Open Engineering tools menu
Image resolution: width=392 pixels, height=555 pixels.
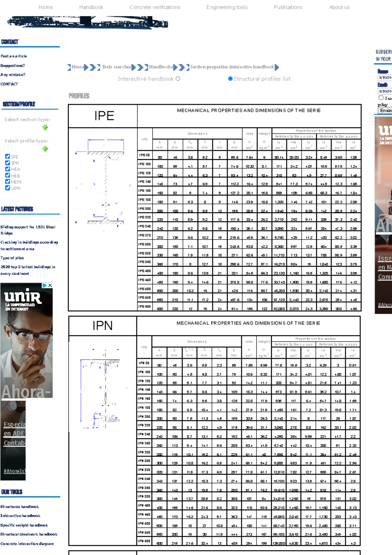coord(227,7)
